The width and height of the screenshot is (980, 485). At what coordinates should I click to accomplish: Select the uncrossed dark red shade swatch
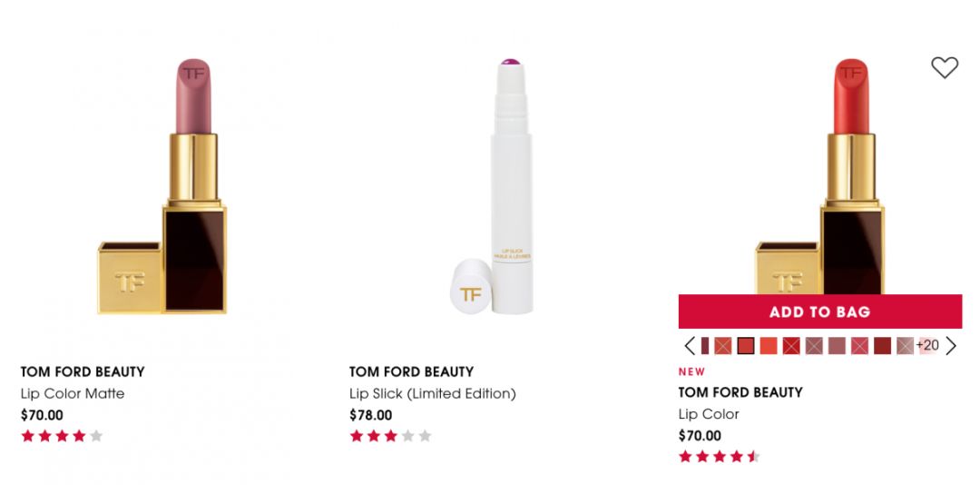[882, 346]
